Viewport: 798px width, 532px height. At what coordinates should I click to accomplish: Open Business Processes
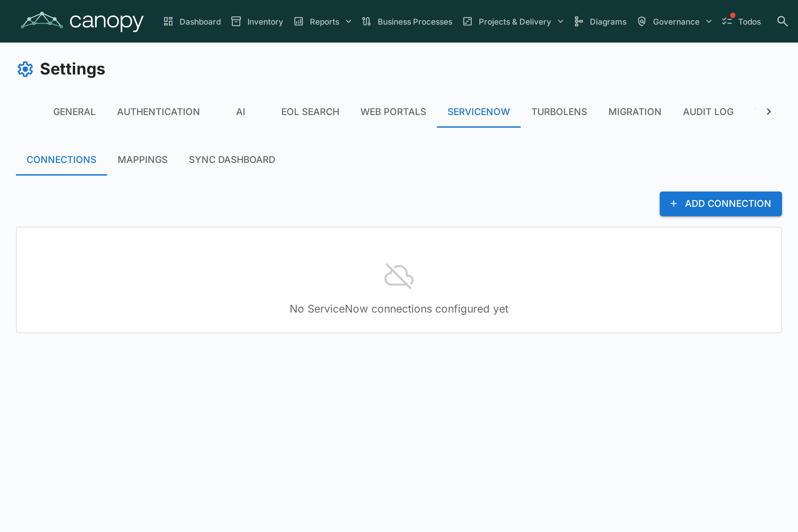click(x=407, y=22)
